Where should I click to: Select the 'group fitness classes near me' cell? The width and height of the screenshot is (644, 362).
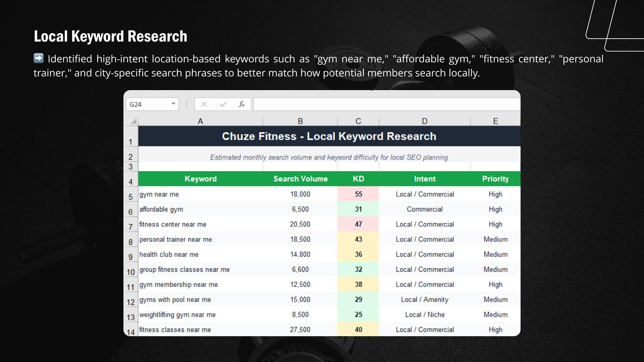click(x=201, y=269)
